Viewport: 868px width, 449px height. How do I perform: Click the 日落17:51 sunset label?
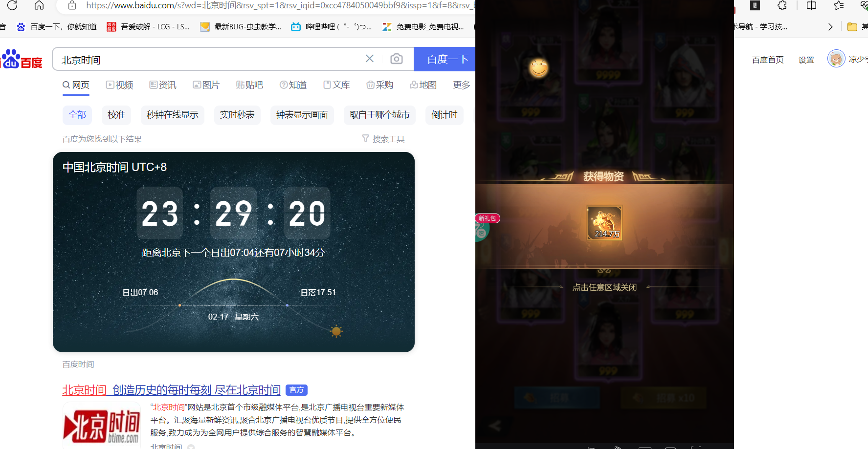[x=318, y=292]
